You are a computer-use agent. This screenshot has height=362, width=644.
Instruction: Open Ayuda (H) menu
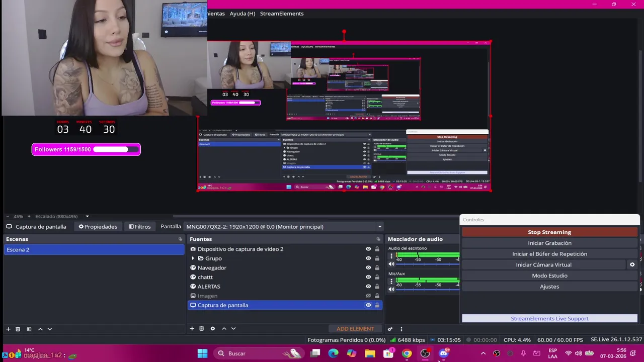click(243, 14)
